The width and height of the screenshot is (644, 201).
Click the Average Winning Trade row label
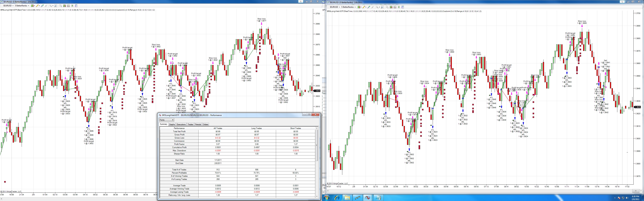(x=179, y=189)
